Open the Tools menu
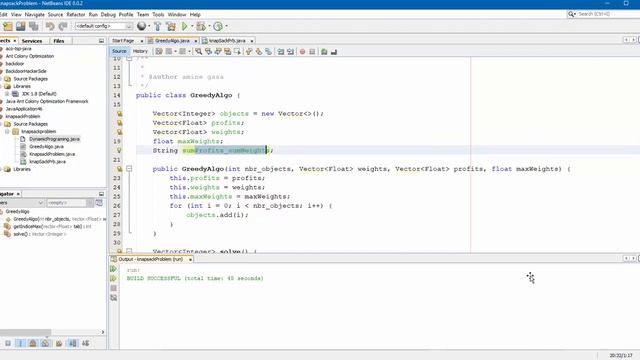 coord(158,15)
